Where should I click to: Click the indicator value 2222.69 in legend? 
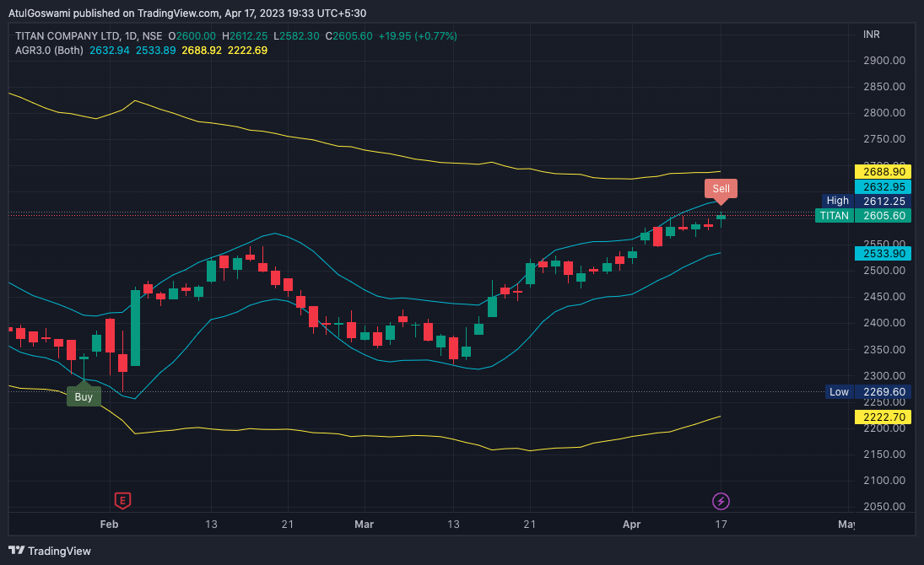247,50
